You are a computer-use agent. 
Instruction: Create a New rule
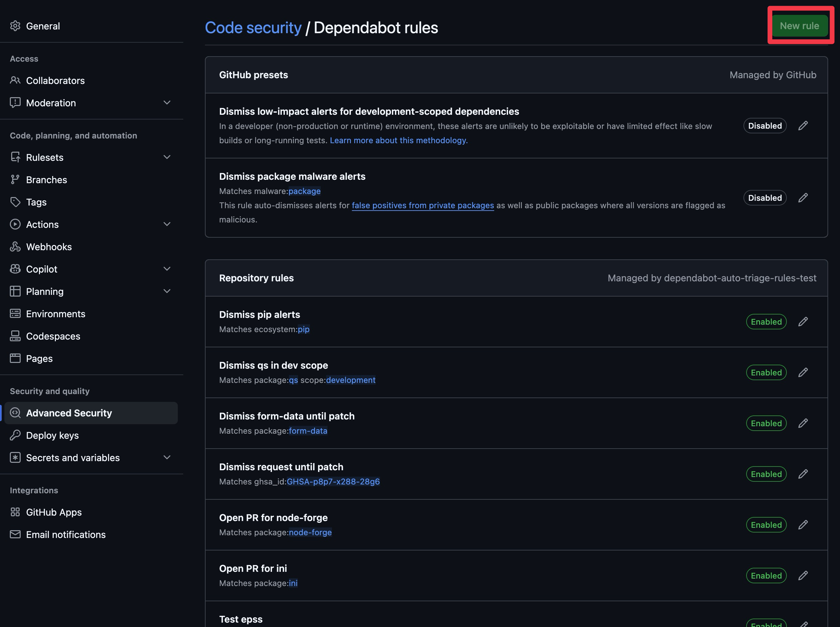pyautogui.click(x=800, y=26)
